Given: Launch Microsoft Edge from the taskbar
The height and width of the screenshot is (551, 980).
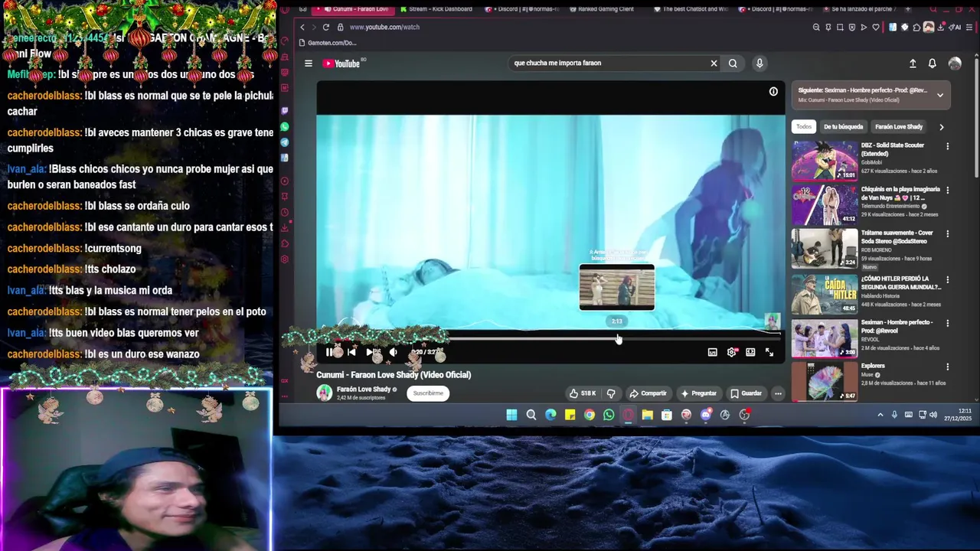Looking at the screenshot, I should tap(550, 415).
